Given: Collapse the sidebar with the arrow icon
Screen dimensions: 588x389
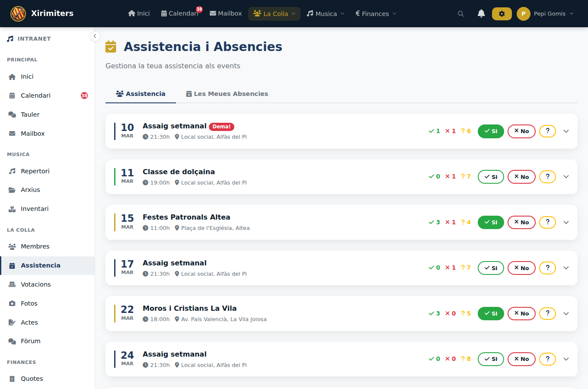Looking at the screenshot, I should 95,36.
